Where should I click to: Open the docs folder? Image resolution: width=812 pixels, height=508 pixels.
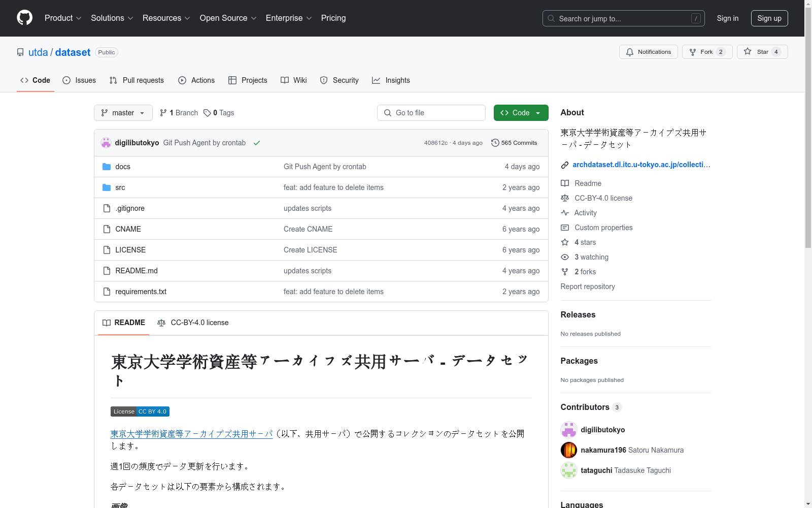pos(123,167)
